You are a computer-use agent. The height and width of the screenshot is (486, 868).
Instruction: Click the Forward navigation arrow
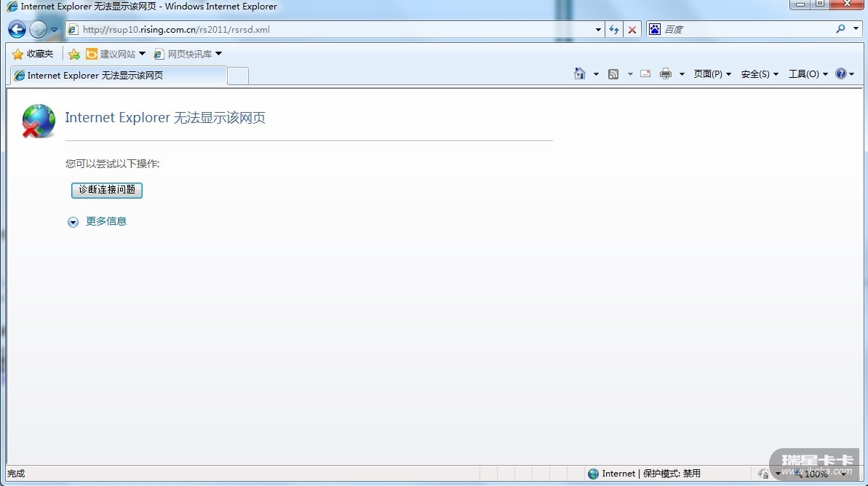[x=38, y=29]
